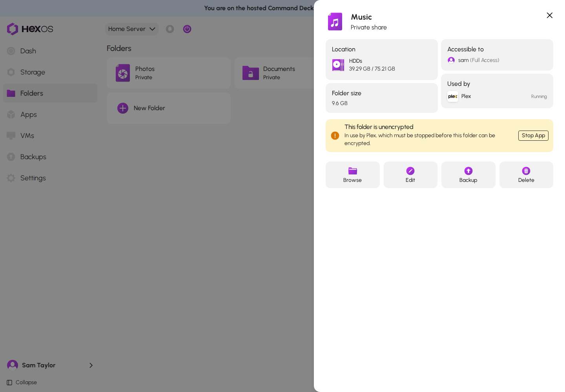Click Sam Taylor's avatar icon

coord(13,365)
